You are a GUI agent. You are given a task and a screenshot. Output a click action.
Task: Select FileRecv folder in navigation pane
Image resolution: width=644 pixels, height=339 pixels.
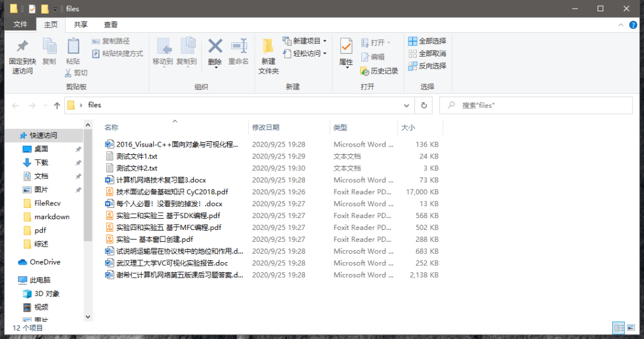(47, 203)
